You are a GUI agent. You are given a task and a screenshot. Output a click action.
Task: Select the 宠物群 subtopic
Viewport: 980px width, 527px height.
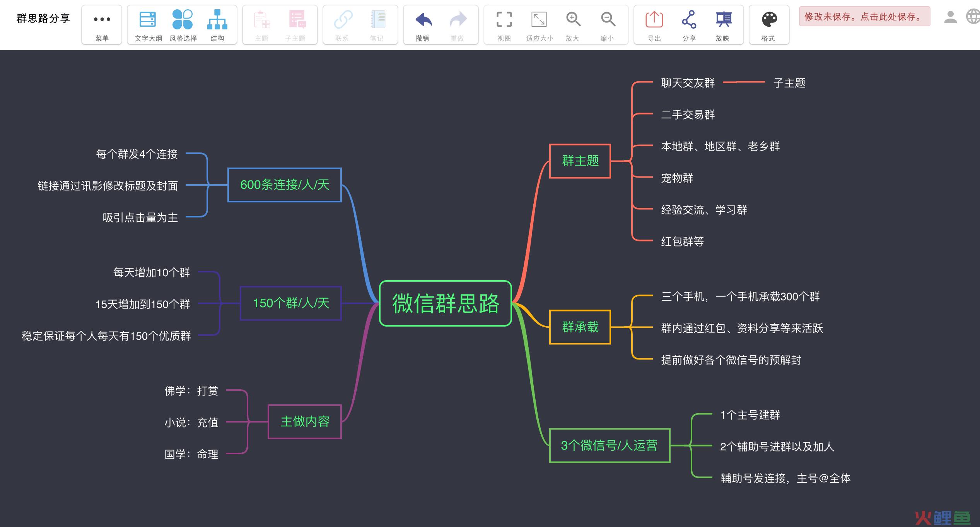pyautogui.click(x=677, y=178)
